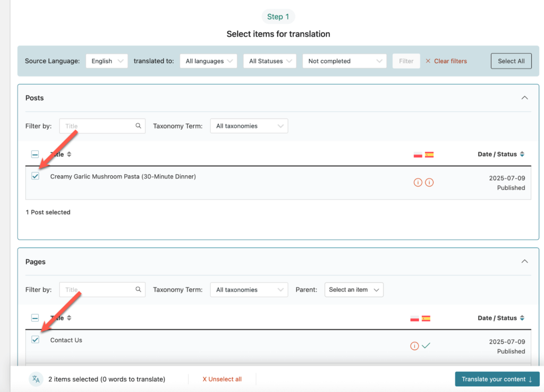Click Polish status icon for Mushroom Pasta post
The height and width of the screenshot is (392, 544).
click(418, 182)
